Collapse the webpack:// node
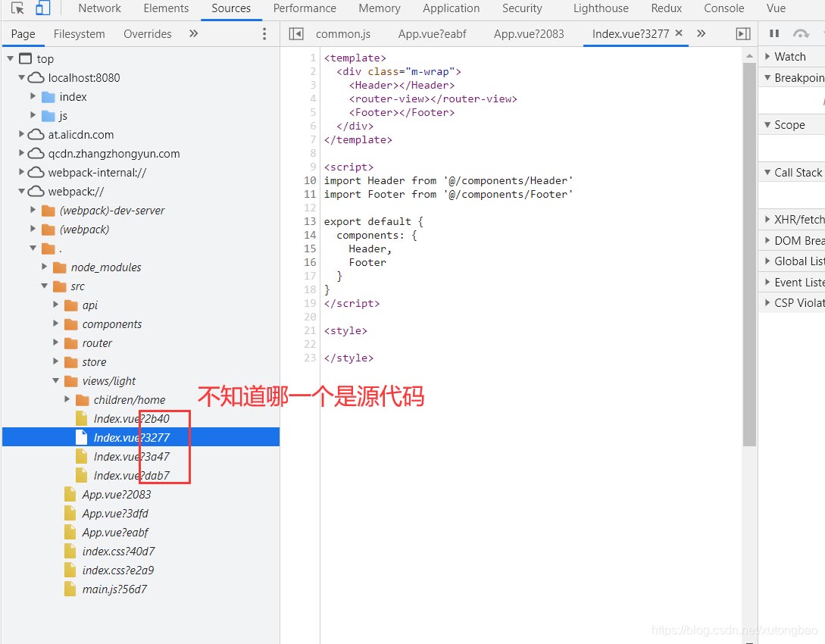 pyautogui.click(x=21, y=191)
